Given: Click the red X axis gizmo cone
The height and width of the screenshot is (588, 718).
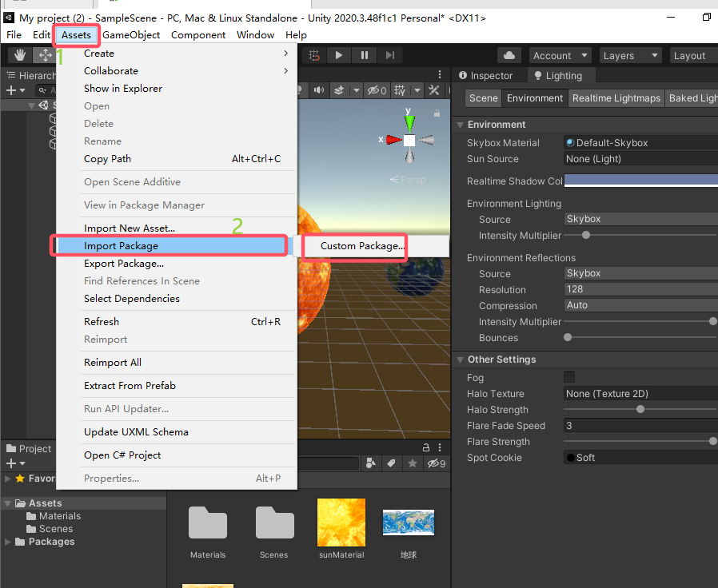Looking at the screenshot, I should [x=394, y=140].
